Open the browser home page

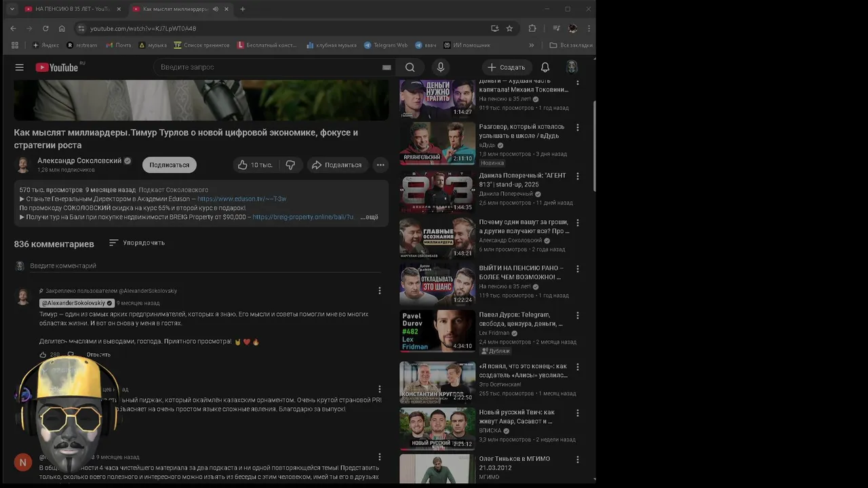click(x=62, y=28)
